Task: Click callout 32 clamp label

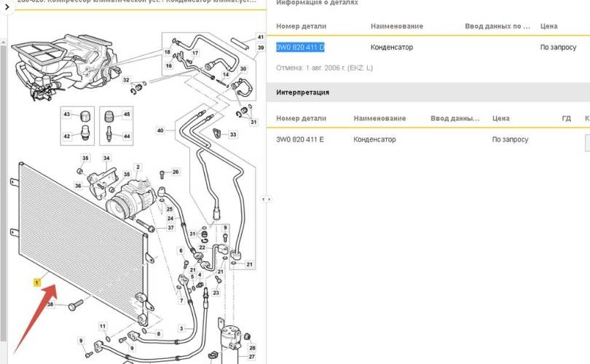Action: pos(125,80)
